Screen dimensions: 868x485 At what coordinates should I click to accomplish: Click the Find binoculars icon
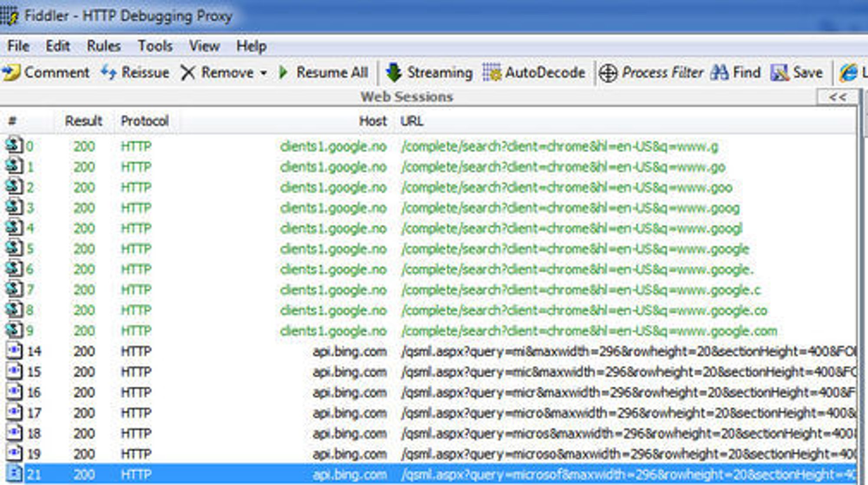tap(719, 73)
